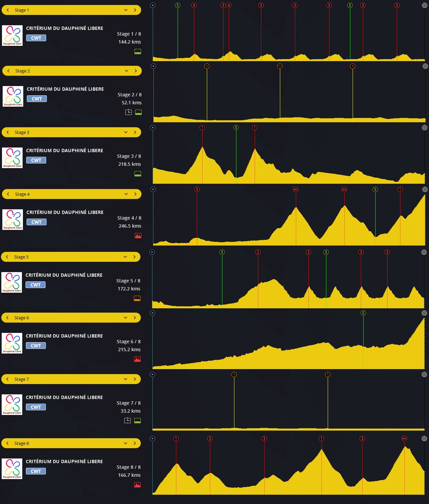Image resolution: width=429 pixels, height=504 pixels.
Task: Open the Stage 5 dropdown chevron
Action: click(x=125, y=257)
